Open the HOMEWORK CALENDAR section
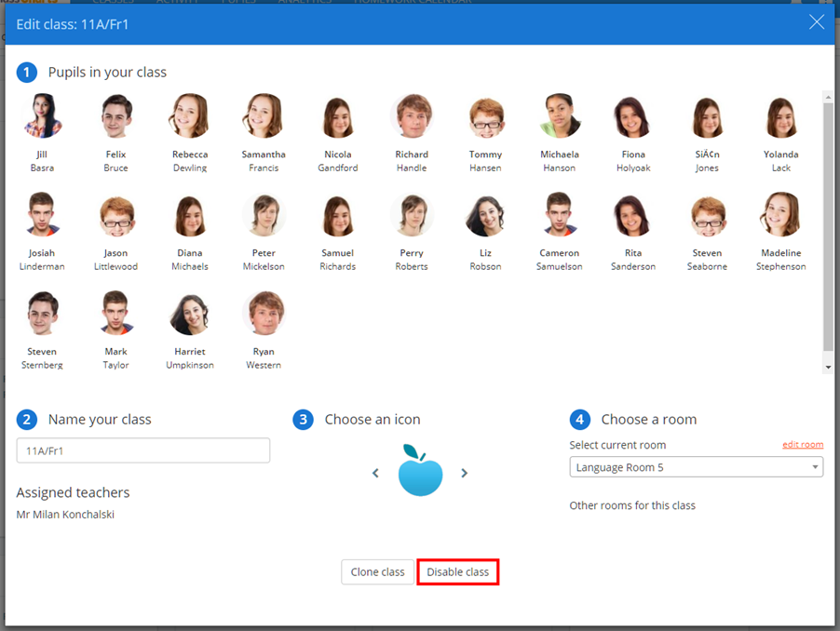 pyautogui.click(x=414, y=2)
